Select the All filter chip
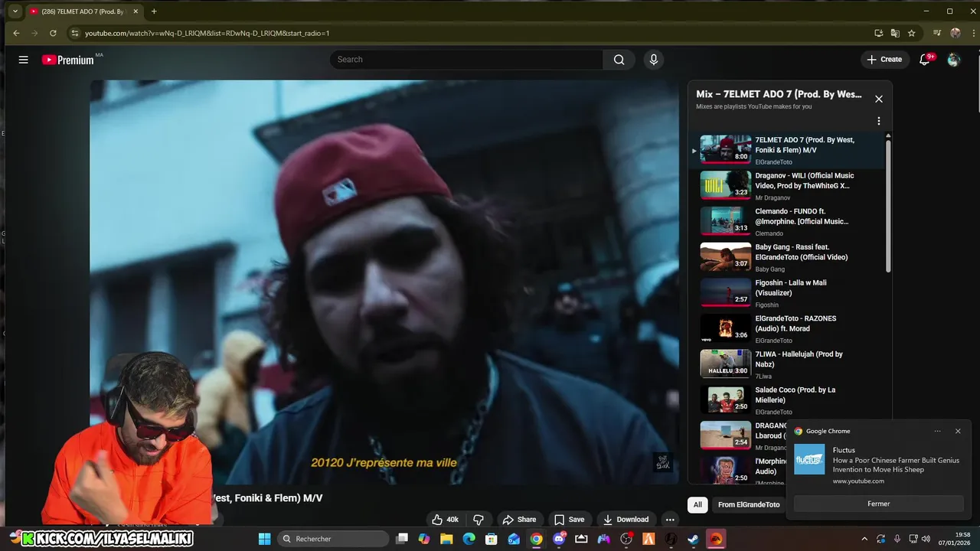Screen dimensions: 980x551 [697, 504]
